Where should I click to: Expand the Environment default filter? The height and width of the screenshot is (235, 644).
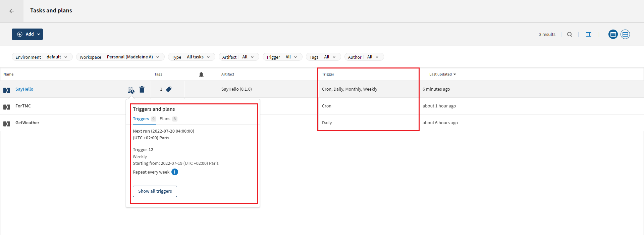tap(42, 57)
